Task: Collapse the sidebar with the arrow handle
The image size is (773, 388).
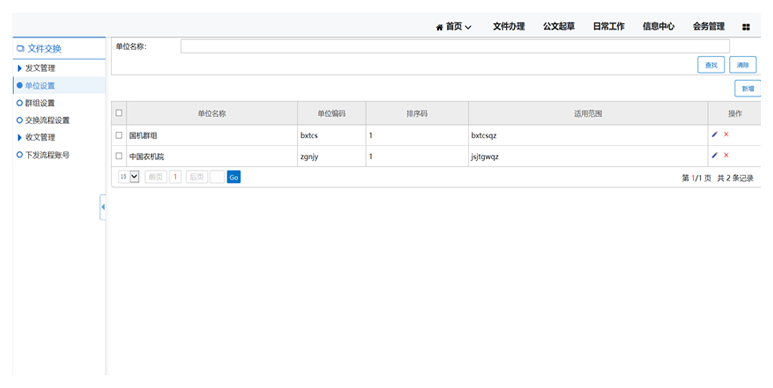Action: (x=103, y=207)
